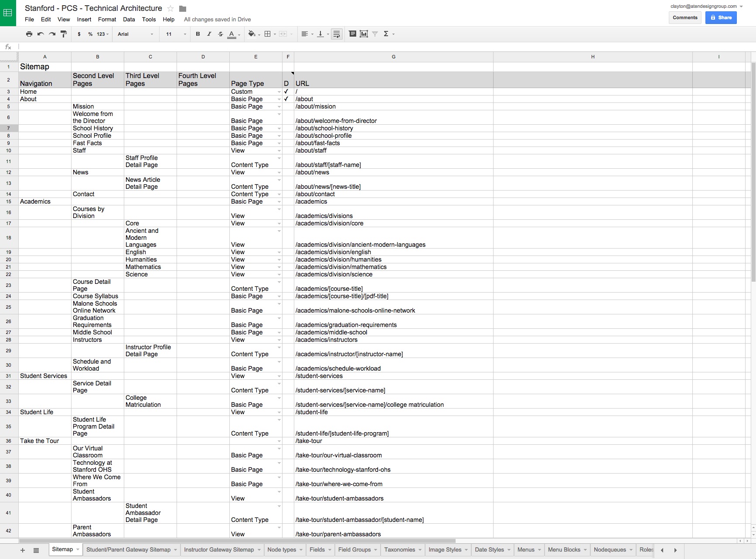
Task: Open Page Type dropdown for Home row
Action: (x=279, y=92)
